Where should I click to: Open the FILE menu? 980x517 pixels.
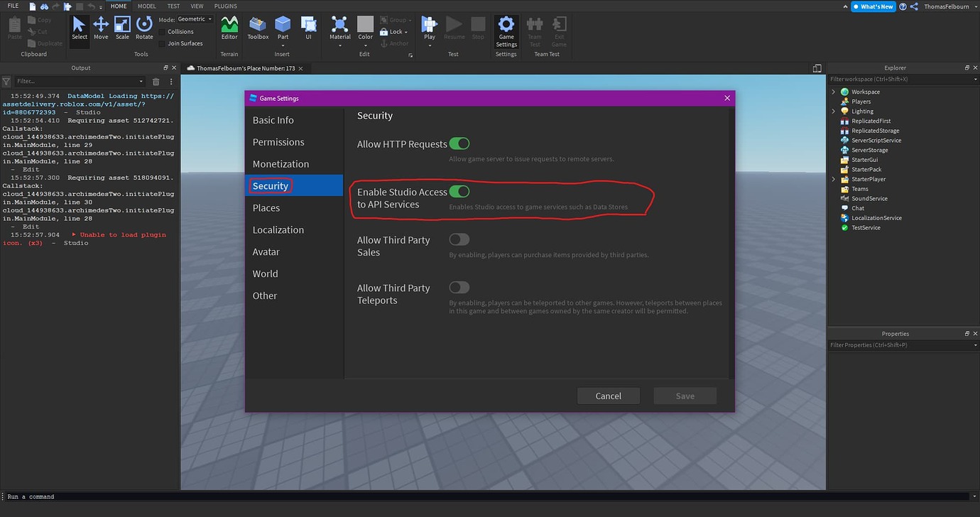13,6
